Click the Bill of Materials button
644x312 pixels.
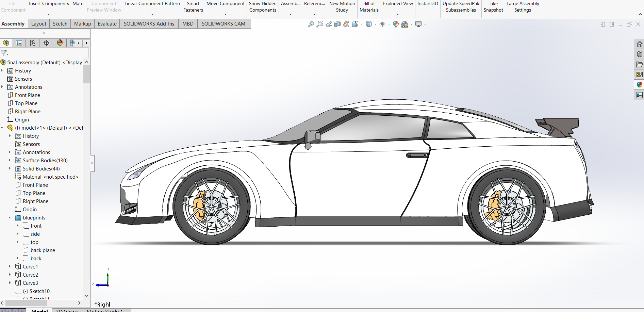point(369,7)
